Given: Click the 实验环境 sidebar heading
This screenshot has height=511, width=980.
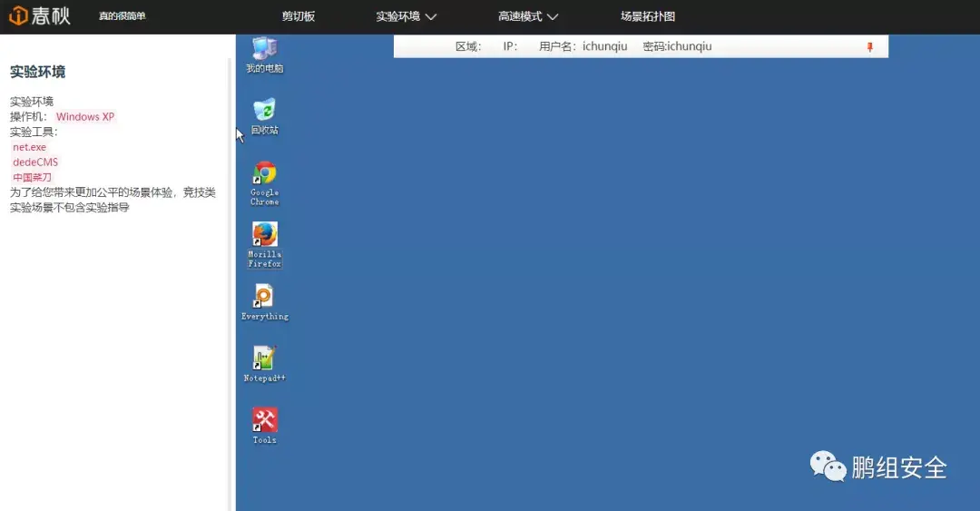Looking at the screenshot, I should pos(37,72).
